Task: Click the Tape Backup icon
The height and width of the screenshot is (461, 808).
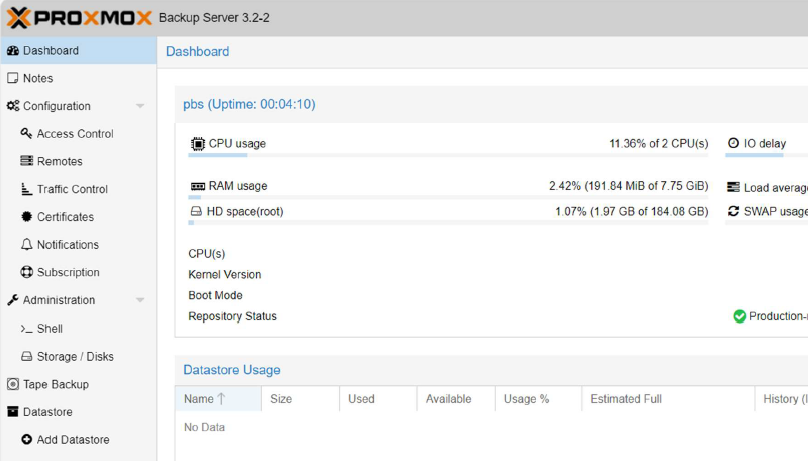Action: coord(13,384)
